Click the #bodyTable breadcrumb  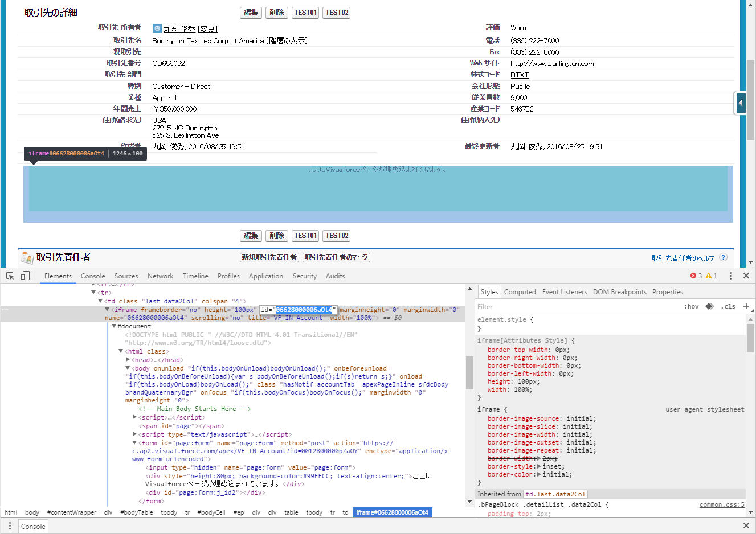pos(137,512)
